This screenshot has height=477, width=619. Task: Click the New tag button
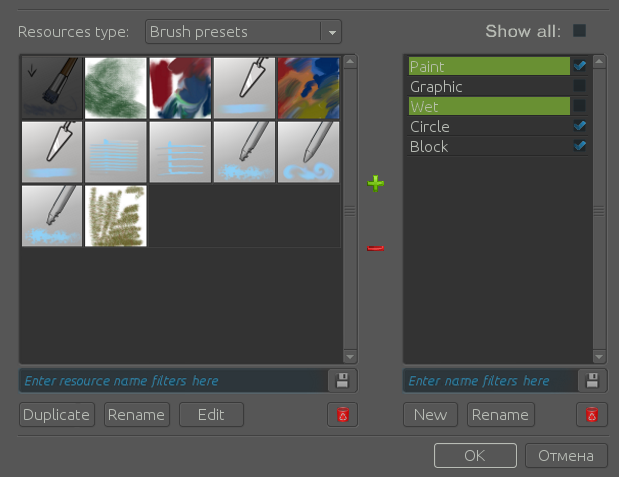tap(430, 415)
